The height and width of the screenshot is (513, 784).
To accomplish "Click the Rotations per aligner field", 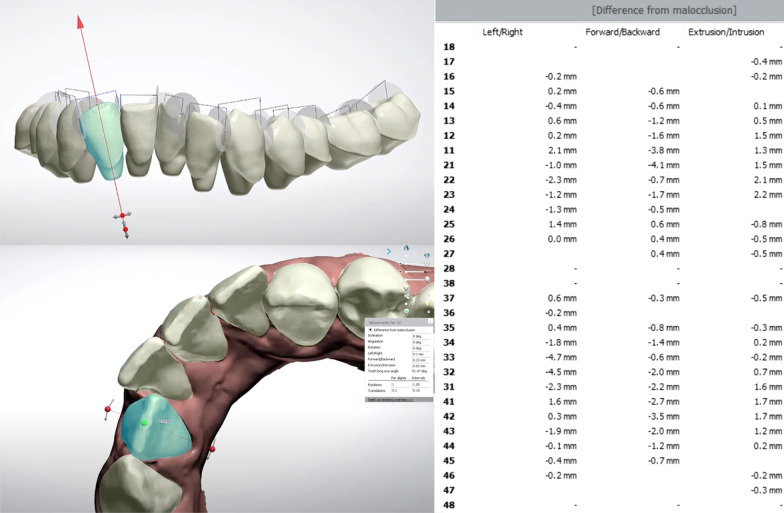I will 400,383.
